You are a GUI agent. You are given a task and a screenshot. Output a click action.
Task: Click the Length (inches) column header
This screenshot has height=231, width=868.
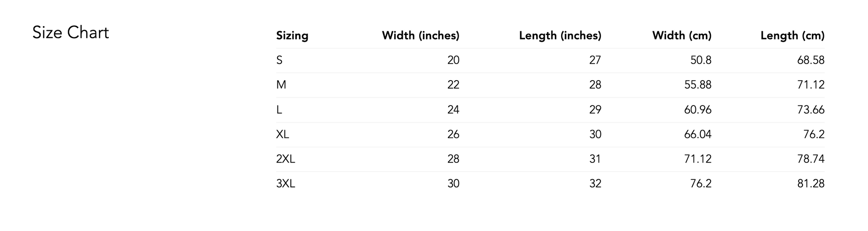coord(560,36)
